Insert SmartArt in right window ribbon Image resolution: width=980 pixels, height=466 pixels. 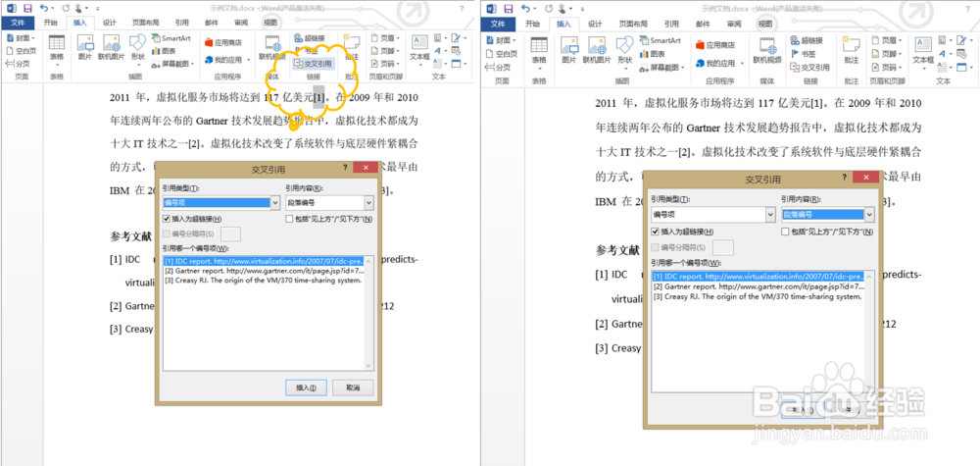click(660, 40)
